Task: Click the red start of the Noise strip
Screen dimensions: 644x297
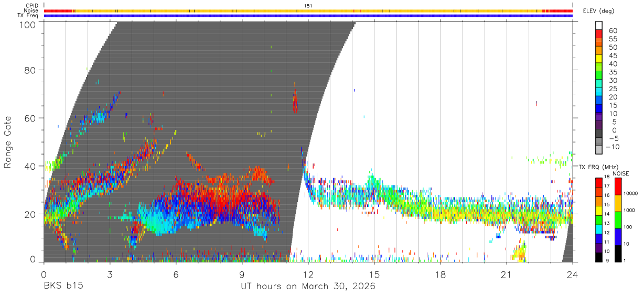Action: [x=59, y=10]
